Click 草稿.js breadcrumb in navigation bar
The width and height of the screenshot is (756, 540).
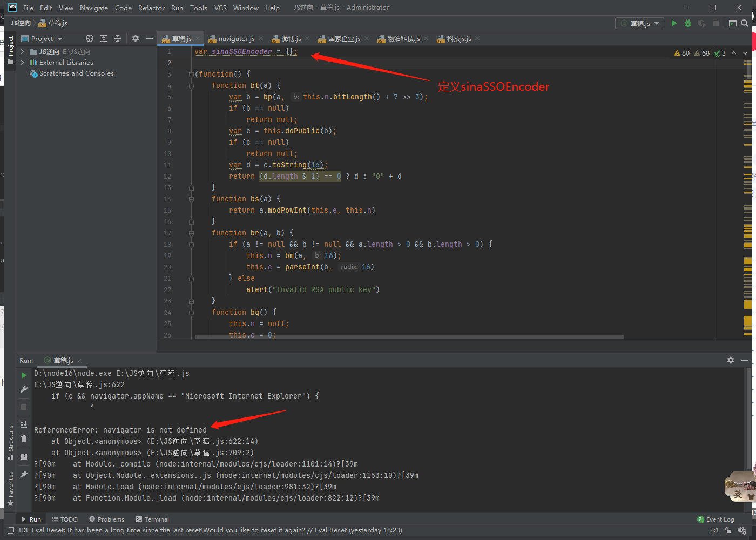[53, 23]
